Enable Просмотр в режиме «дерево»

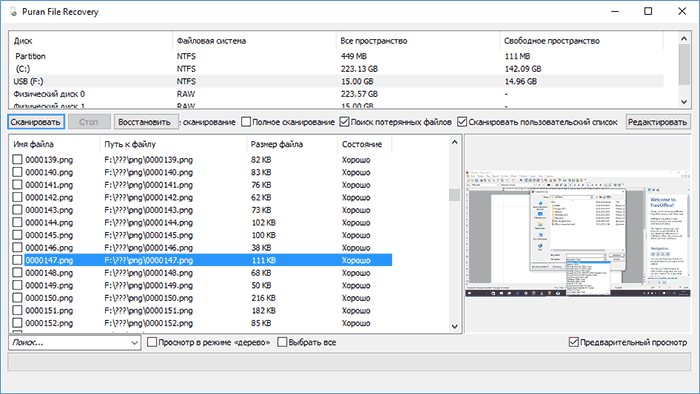tap(152, 342)
